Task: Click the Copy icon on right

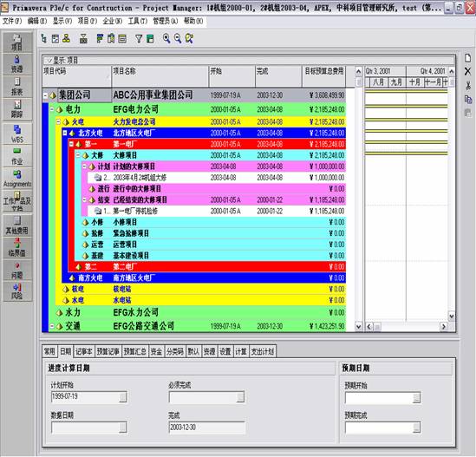Action: point(468,99)
